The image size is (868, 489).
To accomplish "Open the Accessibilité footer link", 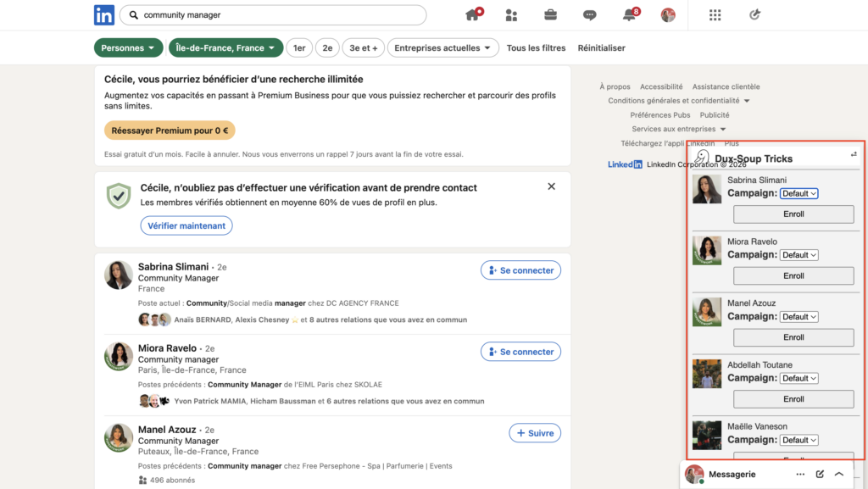I will (661, 86).
